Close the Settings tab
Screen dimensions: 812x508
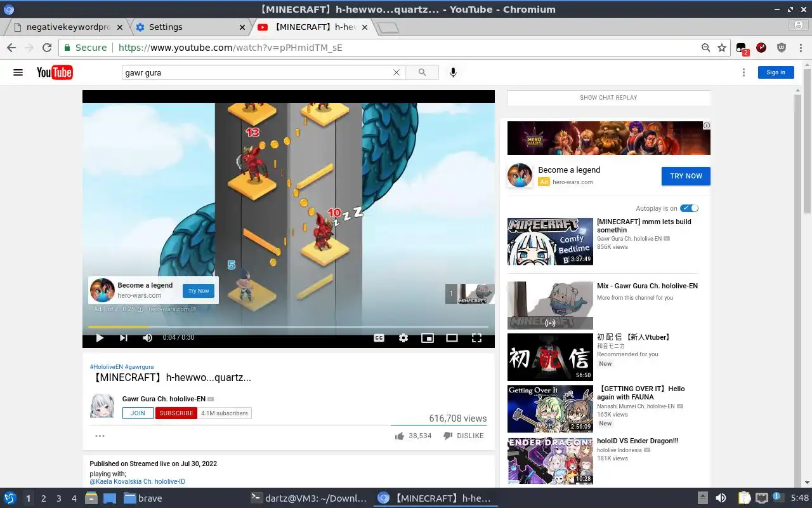242,27
